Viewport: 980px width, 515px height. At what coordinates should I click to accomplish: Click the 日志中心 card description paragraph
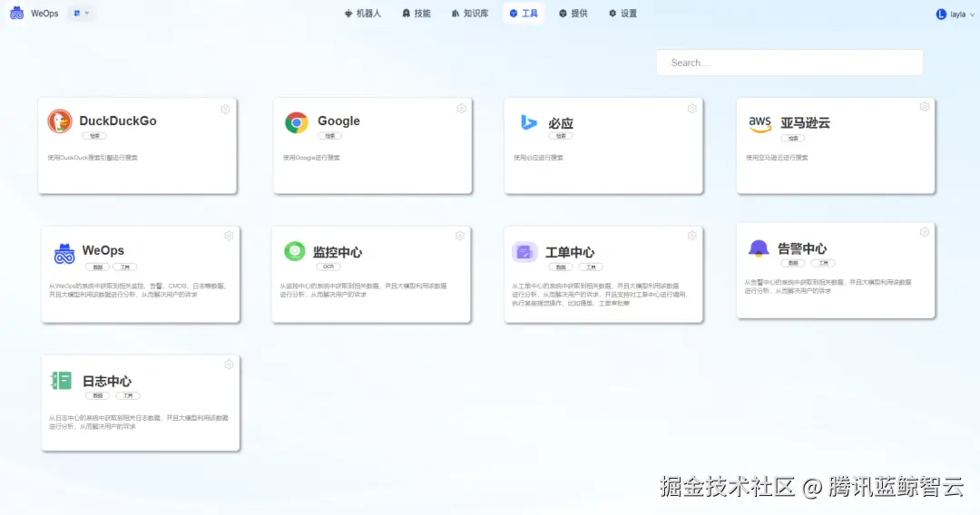[138, 422]
